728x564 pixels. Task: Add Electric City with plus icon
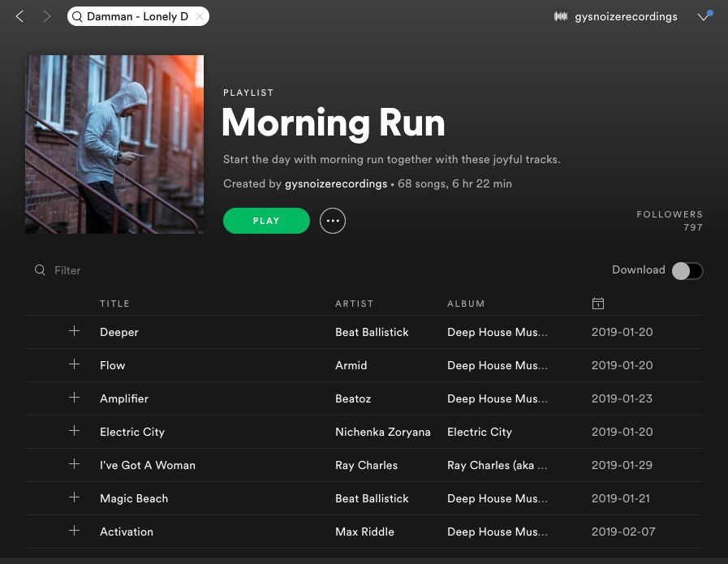point(74,431)
